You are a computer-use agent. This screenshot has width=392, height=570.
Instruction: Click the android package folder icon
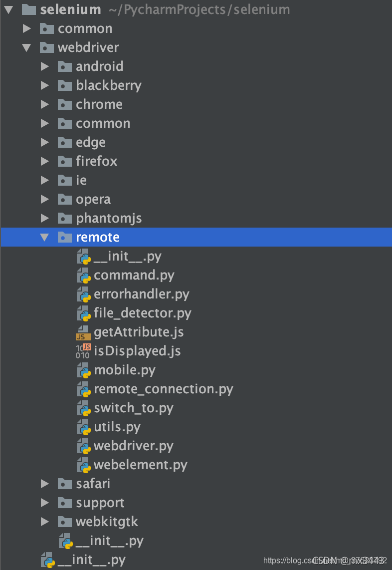pos(65,66)
